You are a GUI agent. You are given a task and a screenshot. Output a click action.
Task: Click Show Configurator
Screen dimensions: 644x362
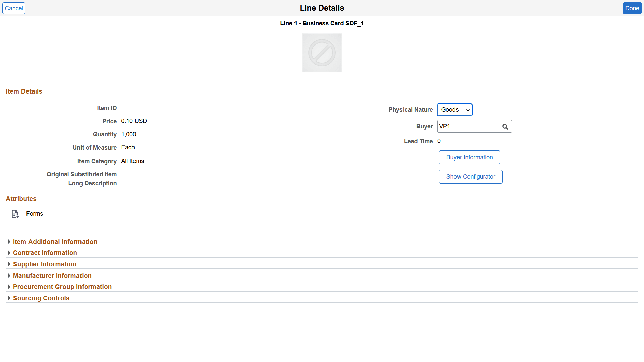[x=471, y=177]
